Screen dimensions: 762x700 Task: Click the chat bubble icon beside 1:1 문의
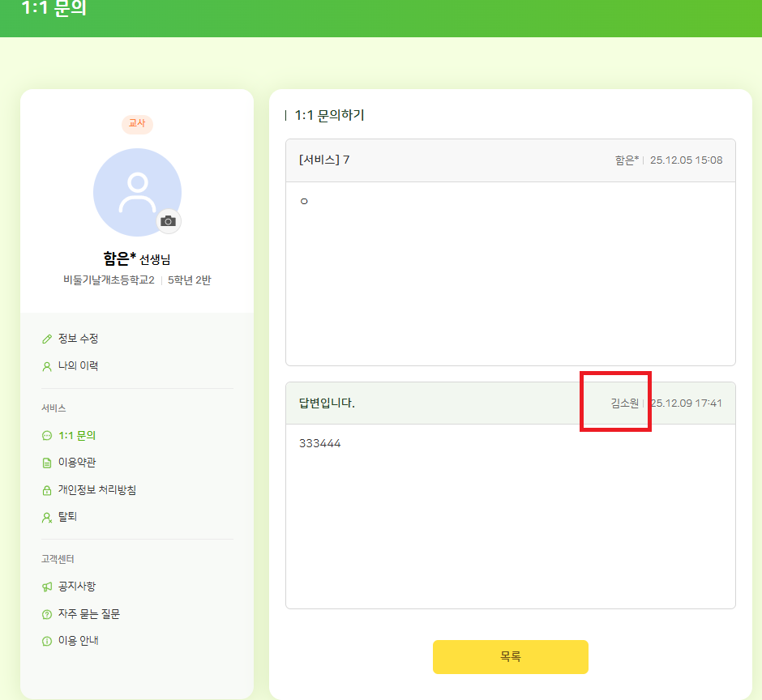pyautogui.click(x=46, y=436)
